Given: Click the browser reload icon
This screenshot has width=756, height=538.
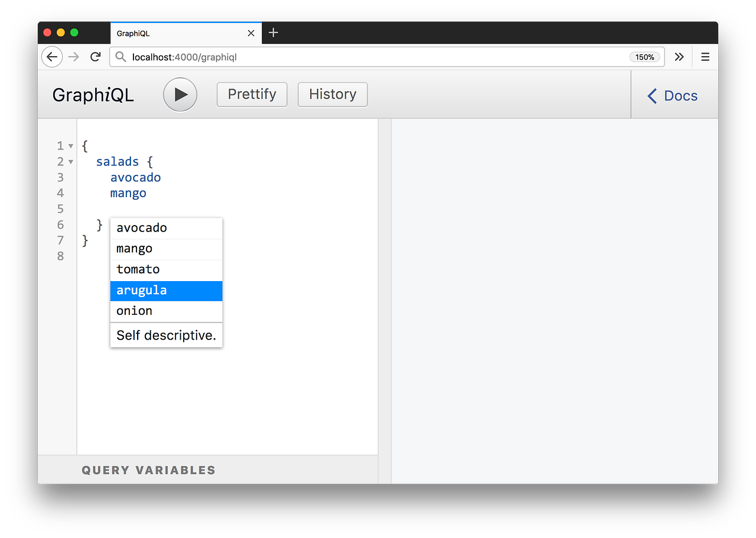Looking at the screenshot, I should pos(95,57).
